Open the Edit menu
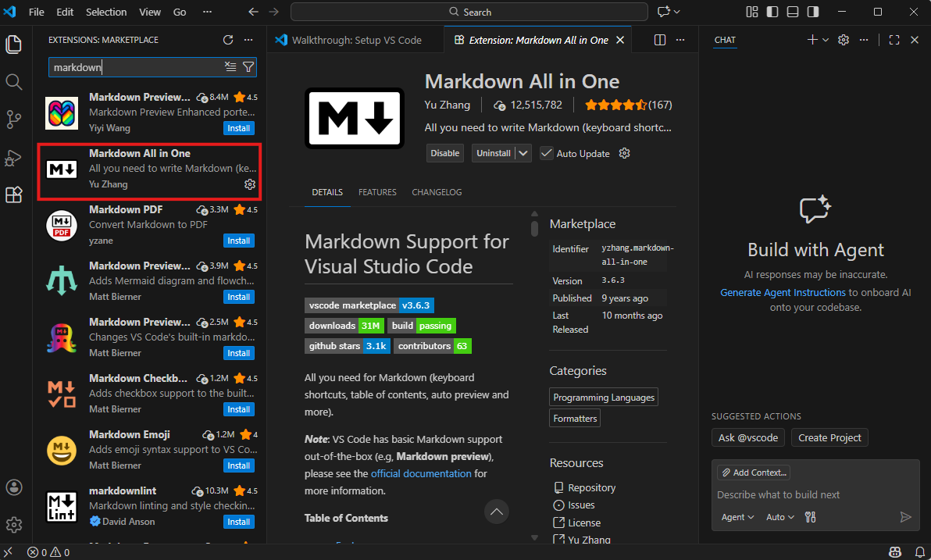The height and width of the screenshot is (560, 931). [65, 12]
